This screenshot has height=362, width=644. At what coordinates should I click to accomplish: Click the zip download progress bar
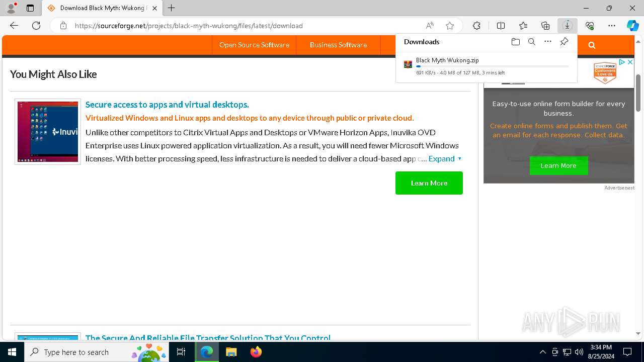[x=492, y=66]
